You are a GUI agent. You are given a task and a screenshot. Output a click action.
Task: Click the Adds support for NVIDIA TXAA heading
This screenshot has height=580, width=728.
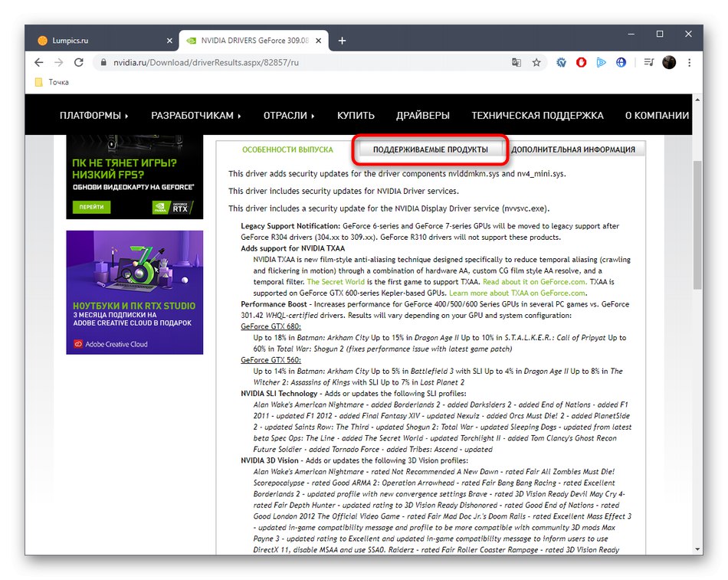[293, 248]
